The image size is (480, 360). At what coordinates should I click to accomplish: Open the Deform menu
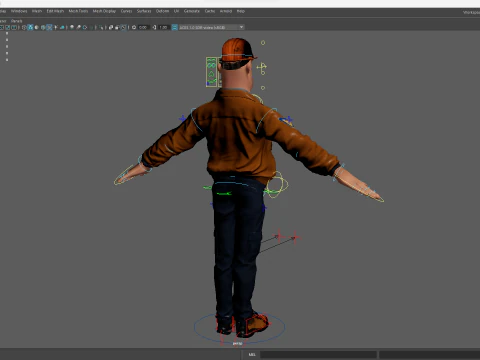[162, 11]
